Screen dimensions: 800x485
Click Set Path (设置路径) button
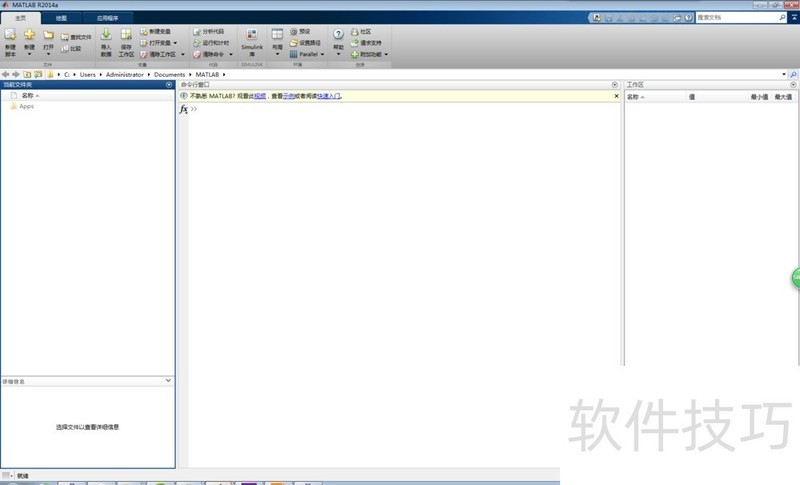(x=305, y=43)
